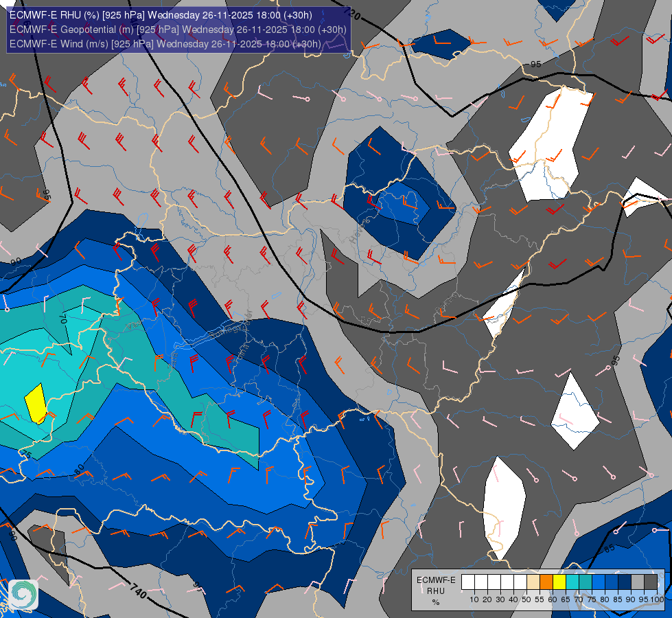Screen dimensions: 672x618
Task: Click the legend tick value 10
Action: point(474,599)
